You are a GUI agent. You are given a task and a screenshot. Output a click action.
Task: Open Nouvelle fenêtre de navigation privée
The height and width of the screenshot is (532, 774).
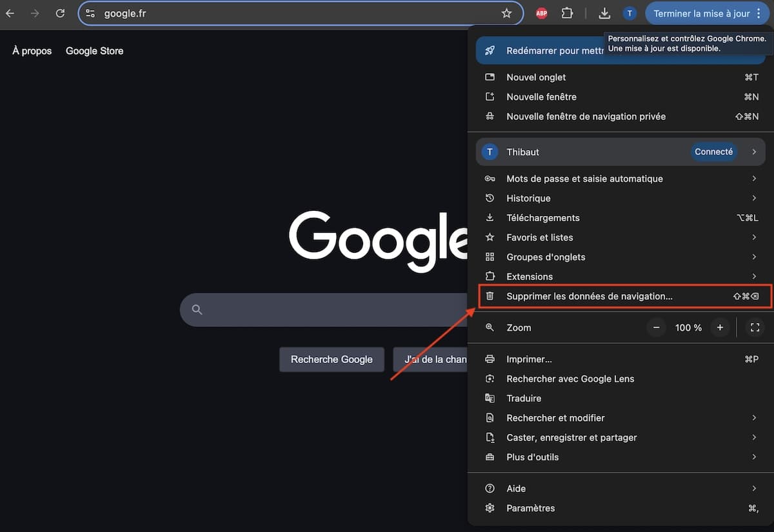620,116
